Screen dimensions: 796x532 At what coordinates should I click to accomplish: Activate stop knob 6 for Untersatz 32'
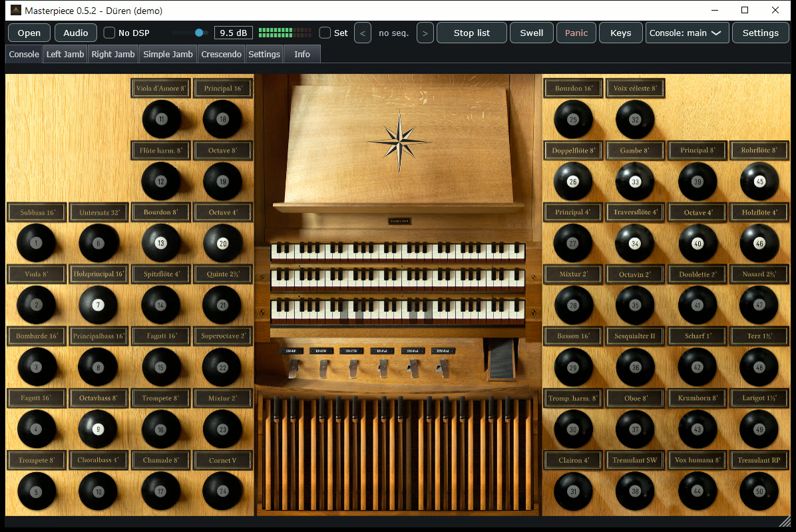coord(99,243)
